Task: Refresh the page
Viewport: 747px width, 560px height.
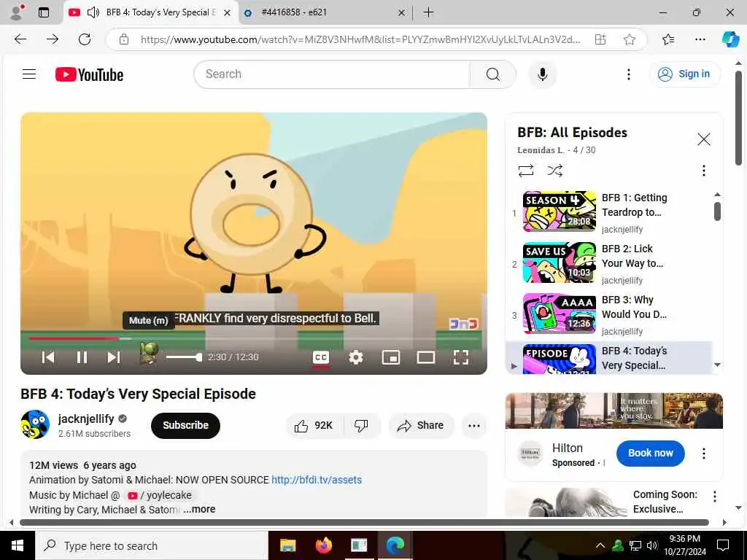Action: 85,39
